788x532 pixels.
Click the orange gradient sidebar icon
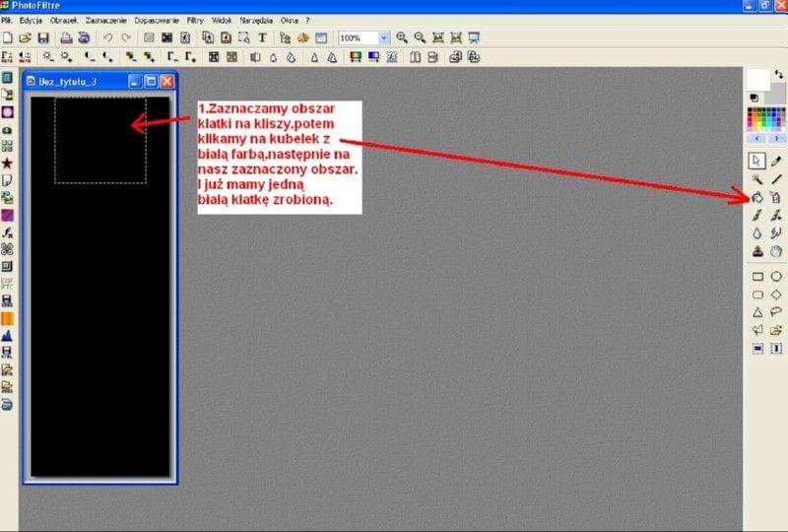tap(7, 318)
